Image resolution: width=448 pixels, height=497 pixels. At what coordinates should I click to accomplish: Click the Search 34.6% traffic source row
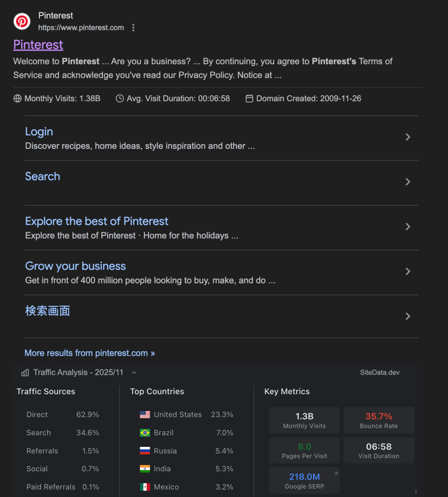63,433
